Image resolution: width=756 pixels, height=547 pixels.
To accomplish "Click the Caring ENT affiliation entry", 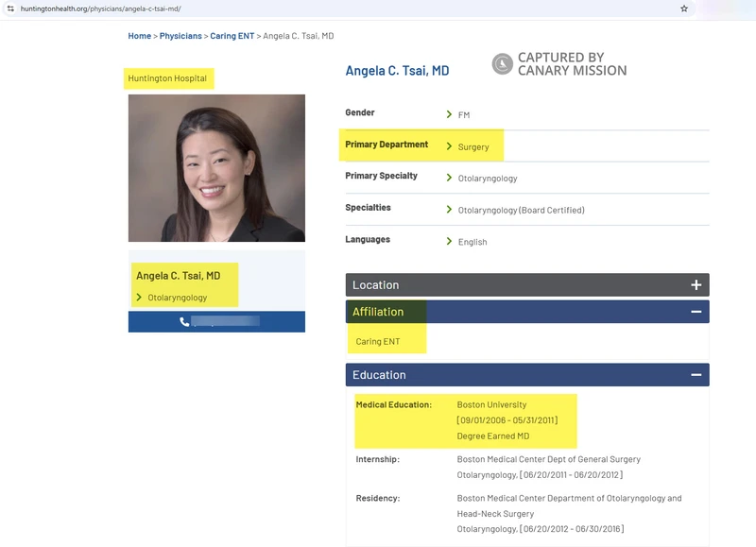I will (x=377, y=341).
